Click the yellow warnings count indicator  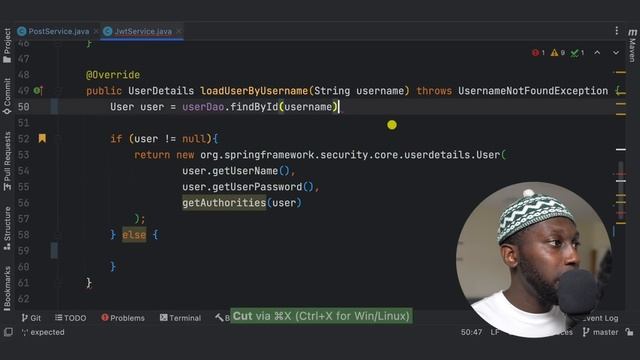coord(558,53)
